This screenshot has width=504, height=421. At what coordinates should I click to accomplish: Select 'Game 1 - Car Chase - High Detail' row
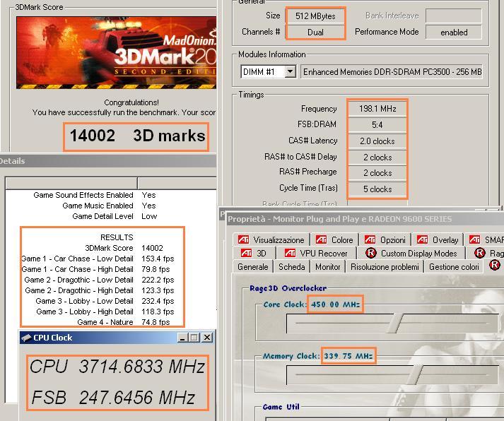[95, 269]
